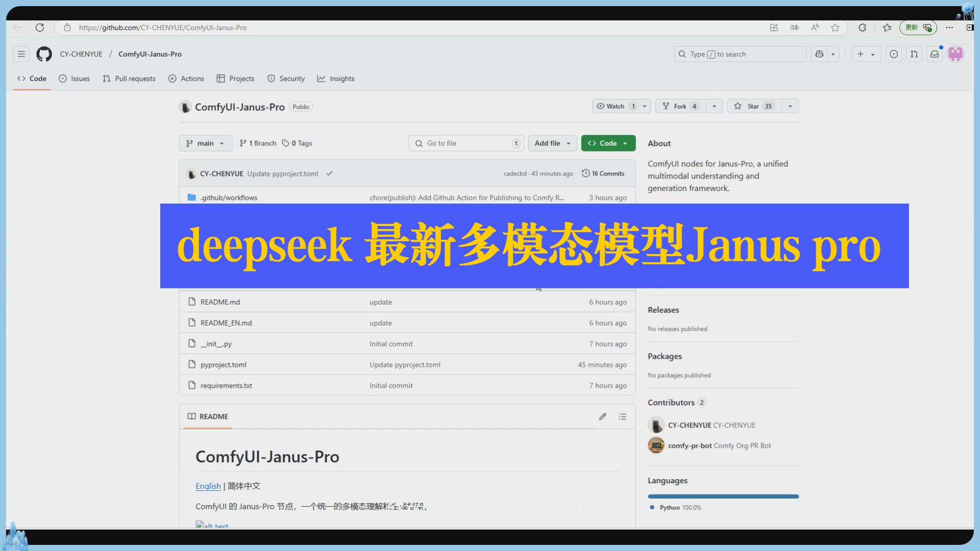Open the requirements.txt file
The height and width of the screenshot is (551, 980).
point(226,386)
